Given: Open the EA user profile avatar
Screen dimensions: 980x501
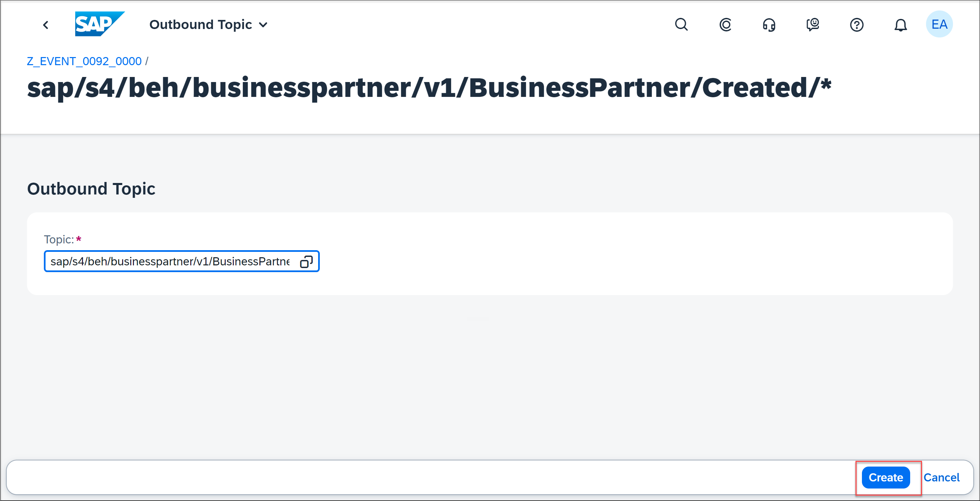Looking at the screenshot, I should coord(939,24).
